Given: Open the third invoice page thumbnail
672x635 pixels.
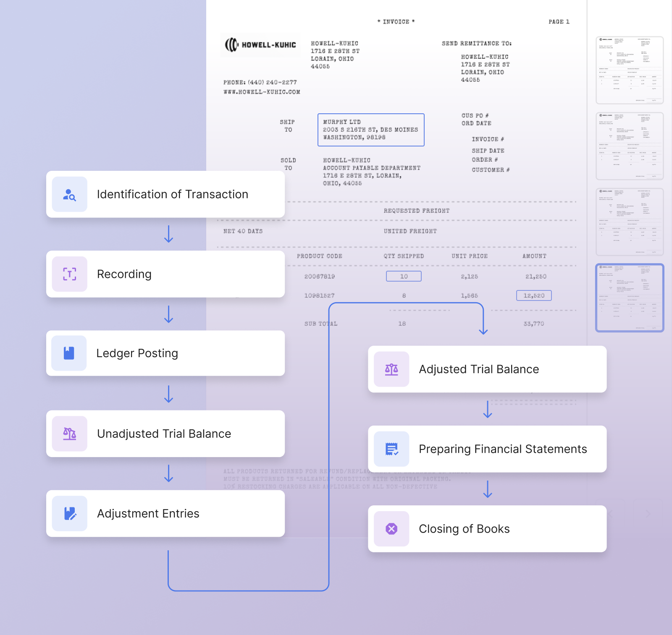Looking at the screenshot, I should [630, 222].
